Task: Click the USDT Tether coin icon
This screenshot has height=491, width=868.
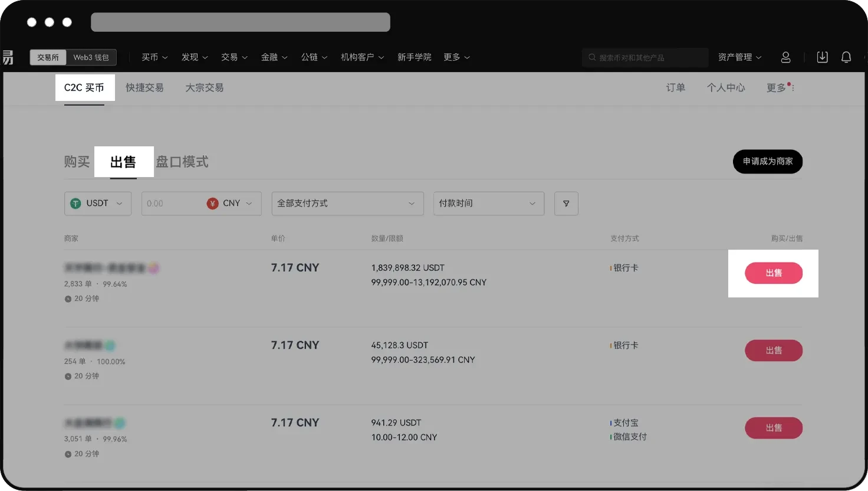Action: (75, 203)
